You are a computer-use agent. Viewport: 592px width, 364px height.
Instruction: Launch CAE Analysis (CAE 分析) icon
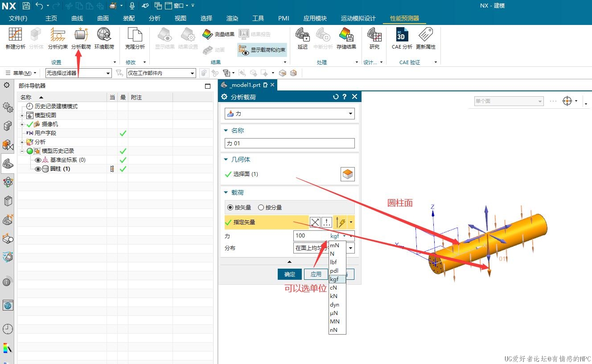pos(402,38)
